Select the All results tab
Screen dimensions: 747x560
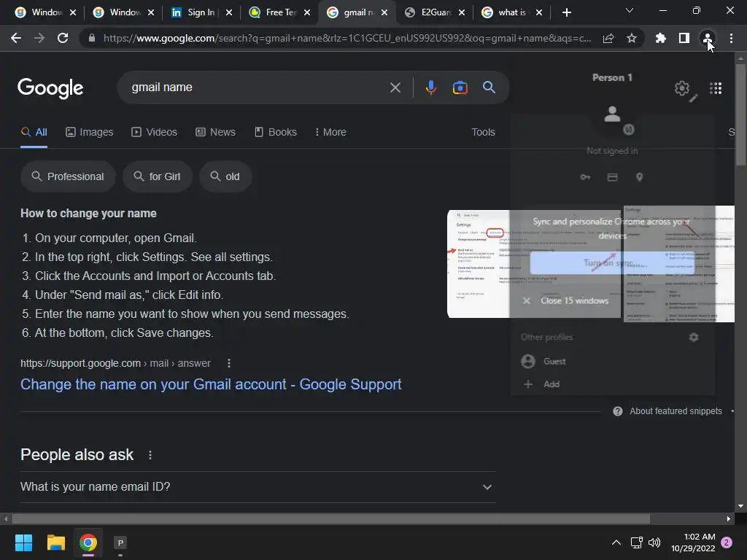pos(34,132)
